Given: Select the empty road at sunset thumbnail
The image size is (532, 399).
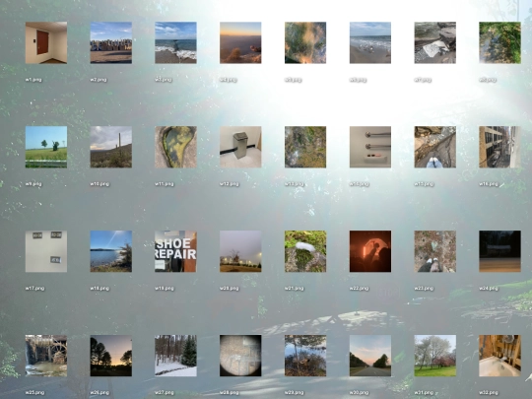Looking at the screenshot, I should point(370,356).
